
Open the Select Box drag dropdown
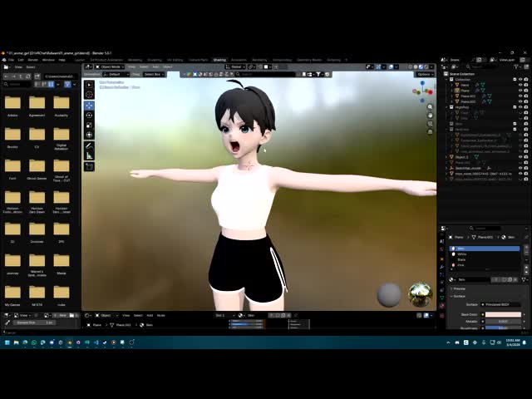click(x=154, y=74)
